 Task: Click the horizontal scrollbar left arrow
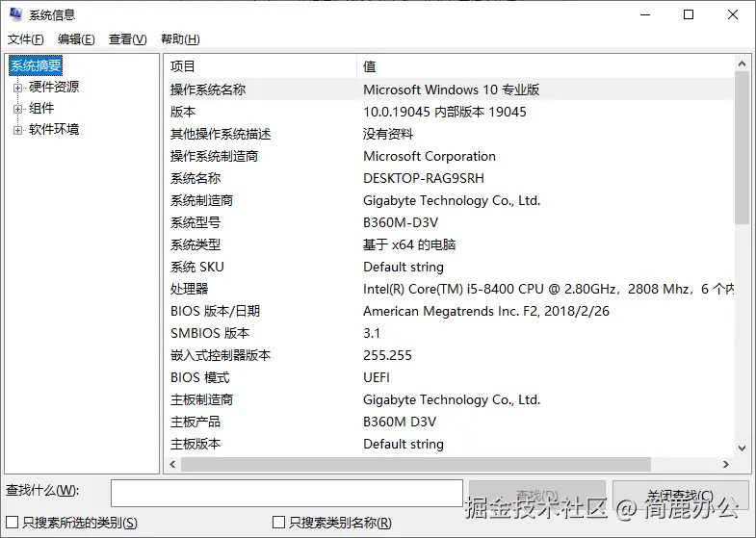(172, 464)
